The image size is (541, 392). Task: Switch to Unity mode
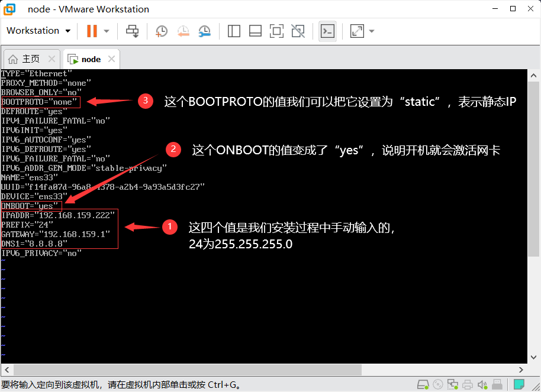(x=298, y=31)
